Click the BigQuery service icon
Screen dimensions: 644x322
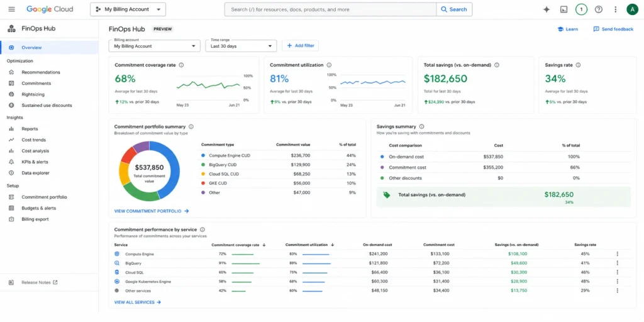click(116, 263)
